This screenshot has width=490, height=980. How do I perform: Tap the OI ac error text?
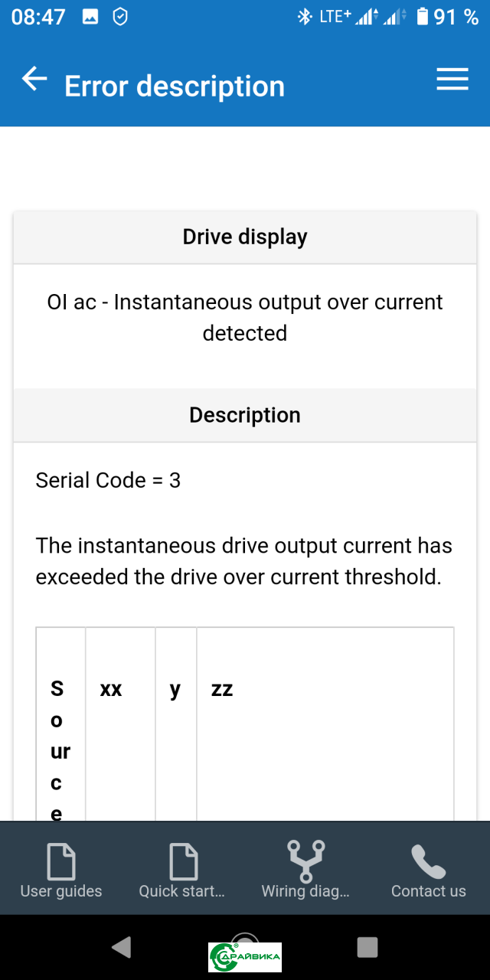tap(245, 317)
